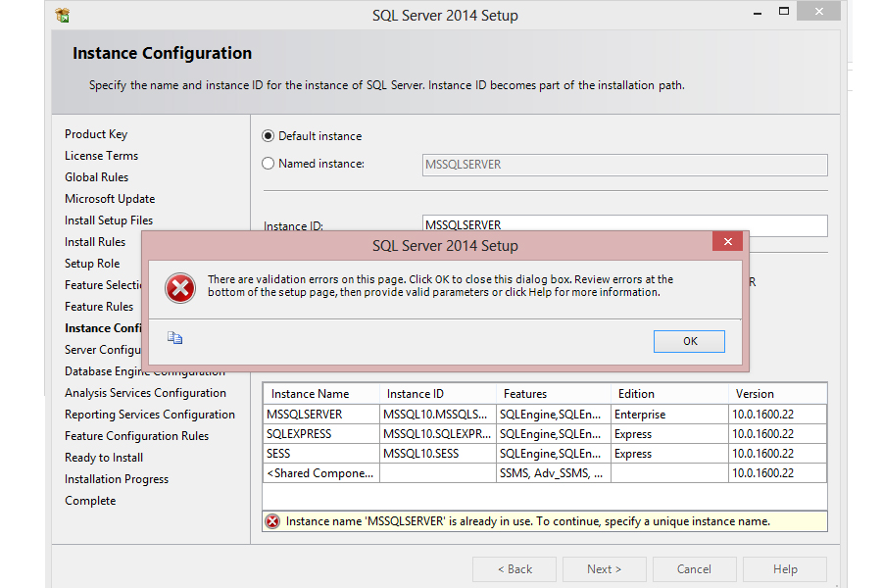This screenshot has width=882, height=588.
Task: Click the MSSQL10.SQLEXPR... instance ID cell
Action: pos(438,434)
